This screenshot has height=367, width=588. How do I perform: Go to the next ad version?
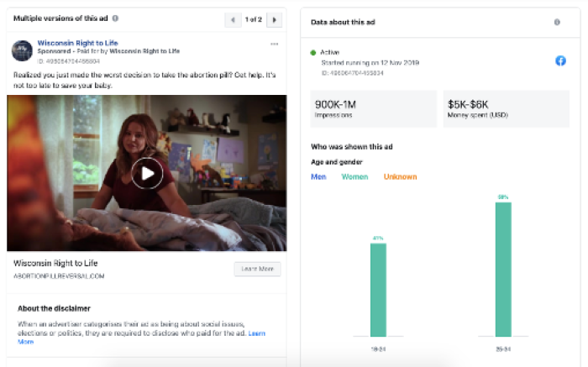click(x=276, y=18)
